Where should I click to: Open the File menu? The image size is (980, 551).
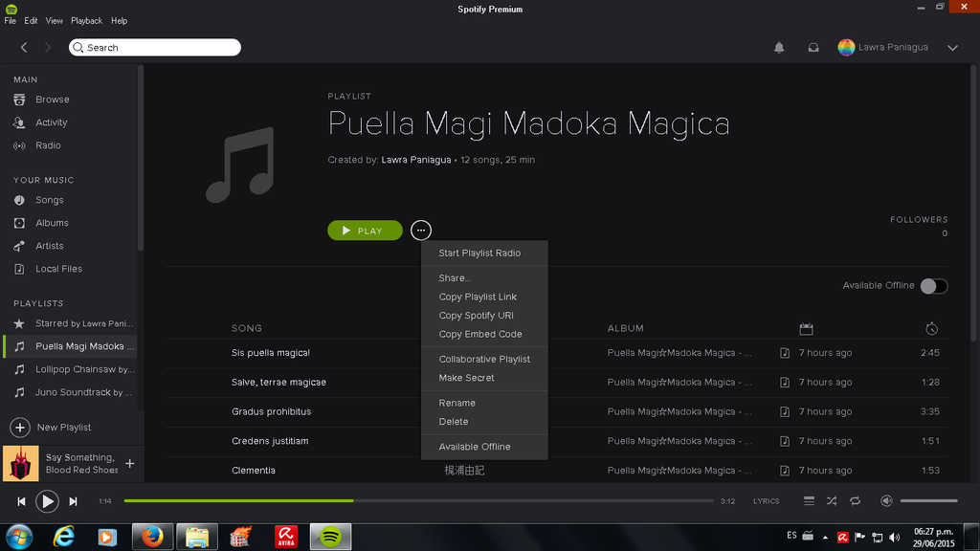[x=10, y=21]
